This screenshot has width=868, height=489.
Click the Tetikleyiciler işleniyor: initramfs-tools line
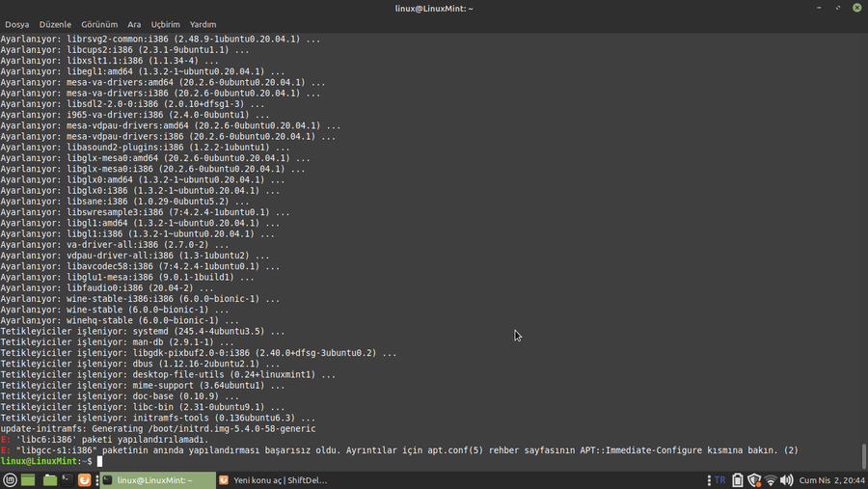click(158, 418)
